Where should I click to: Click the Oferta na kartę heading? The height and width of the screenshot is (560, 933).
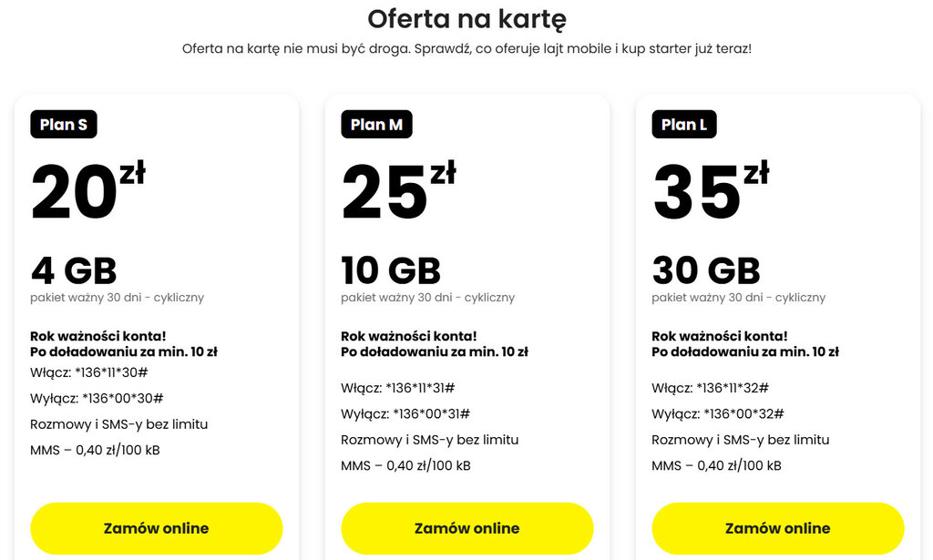point(466,18)
